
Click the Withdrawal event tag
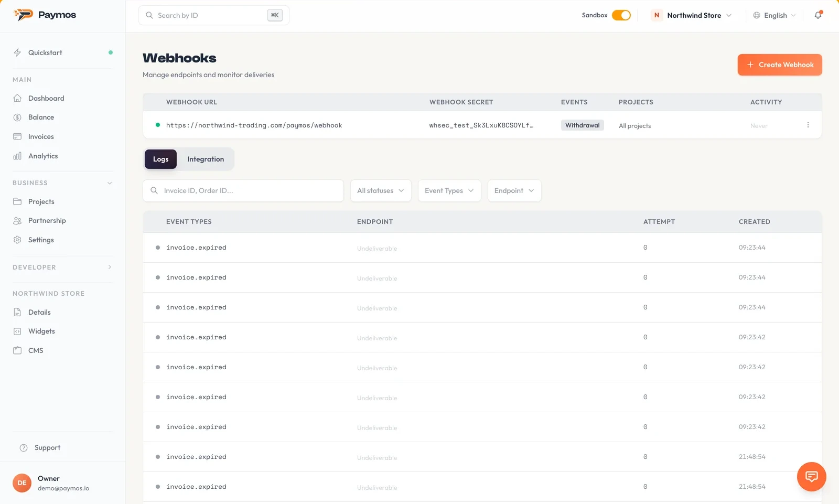tap(583, 125)
